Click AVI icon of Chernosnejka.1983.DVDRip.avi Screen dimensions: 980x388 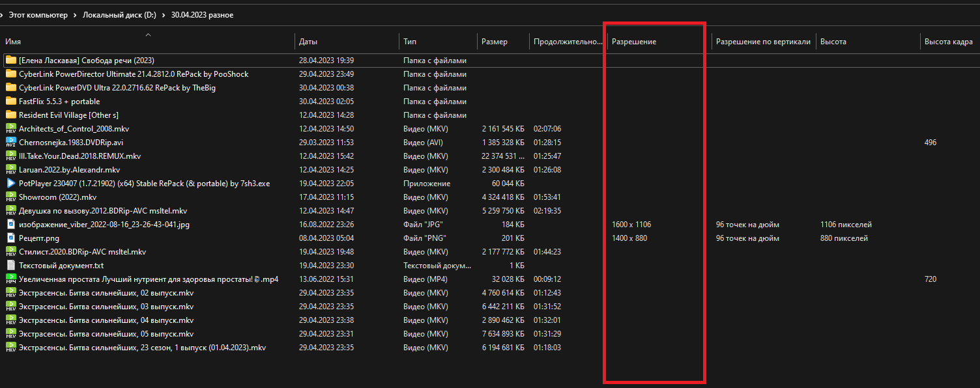coord(10,142)
